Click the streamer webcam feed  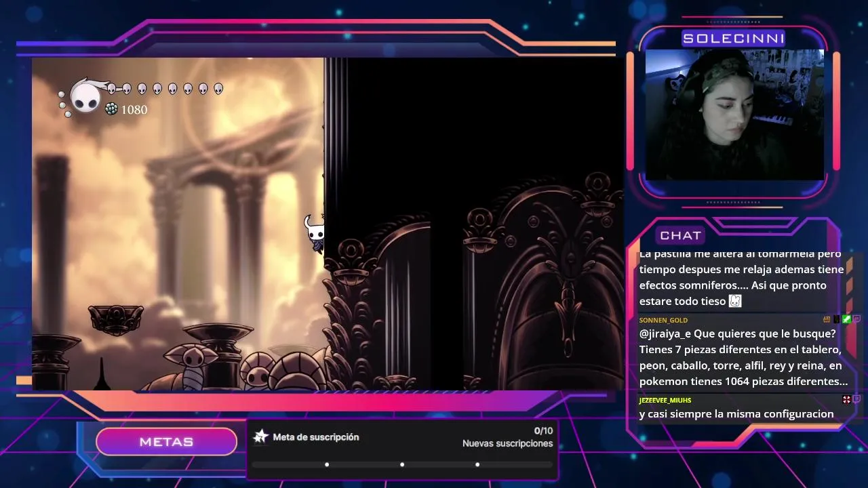point(734,115)
